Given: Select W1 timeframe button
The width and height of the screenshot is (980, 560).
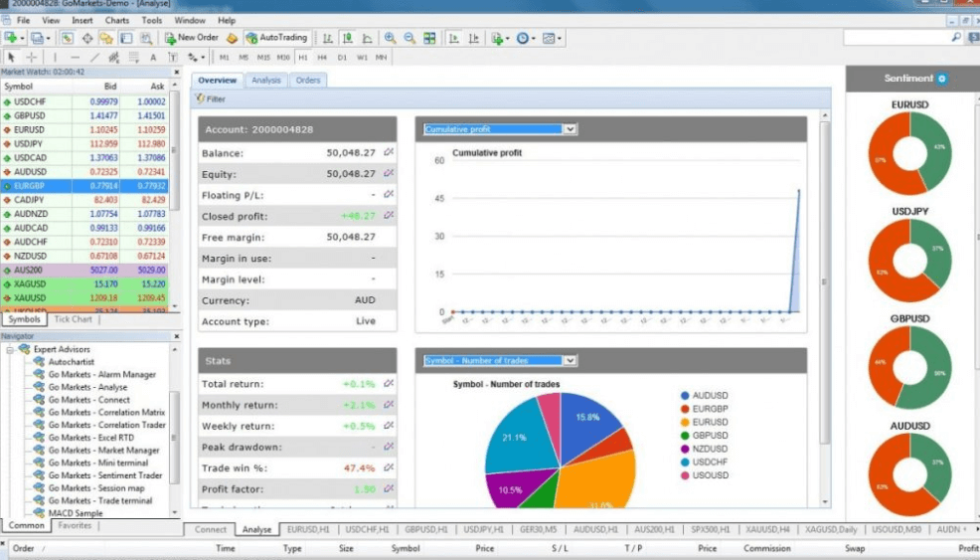Looking at the screenshot, I should tap(362, 57).
